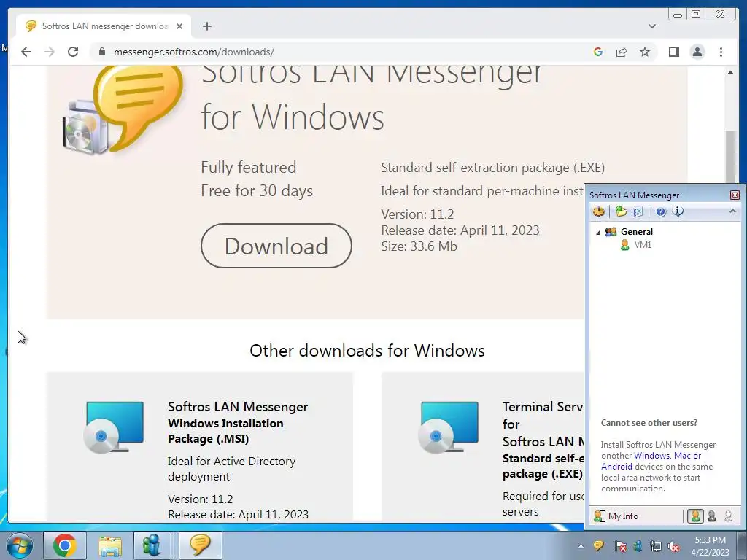Click 'Other downloads for Windows' heading
This screenshot has width=747, height=560.
click(367, 351)
